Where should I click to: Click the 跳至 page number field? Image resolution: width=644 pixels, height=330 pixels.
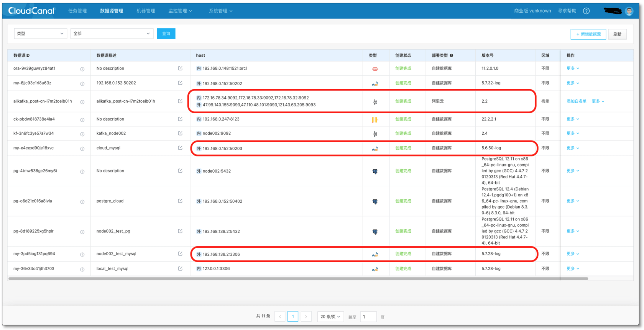click(x=368, y=317)
